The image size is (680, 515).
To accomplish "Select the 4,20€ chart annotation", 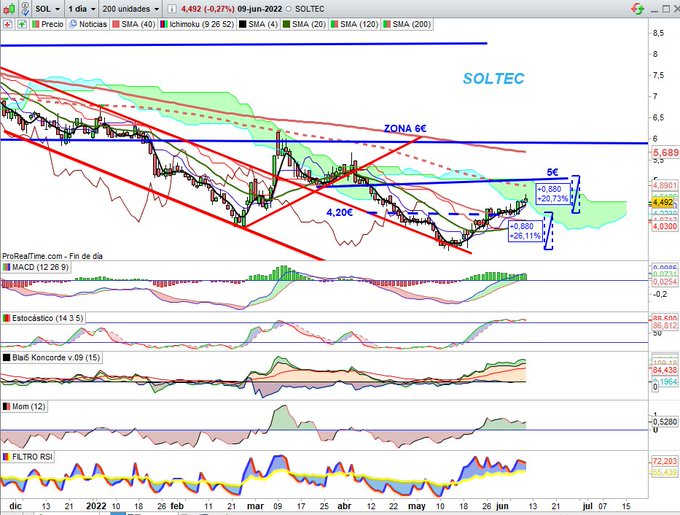I will point(340,212).
